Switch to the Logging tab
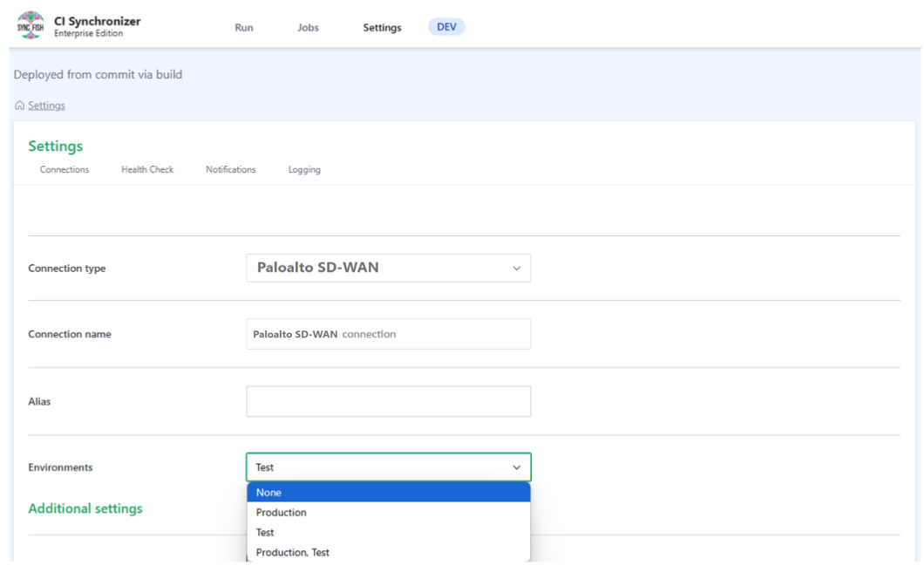924x579 pixels. (304, 169)
